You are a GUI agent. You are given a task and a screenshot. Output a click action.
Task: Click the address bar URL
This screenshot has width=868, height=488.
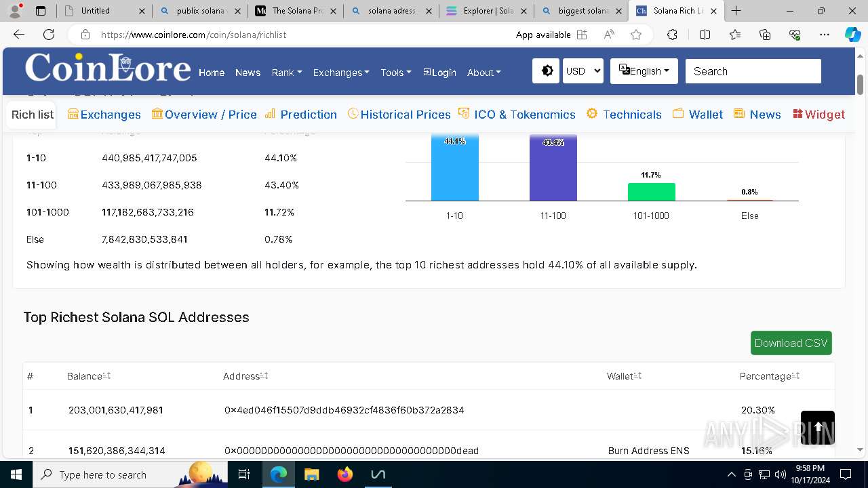click(193, 35)
